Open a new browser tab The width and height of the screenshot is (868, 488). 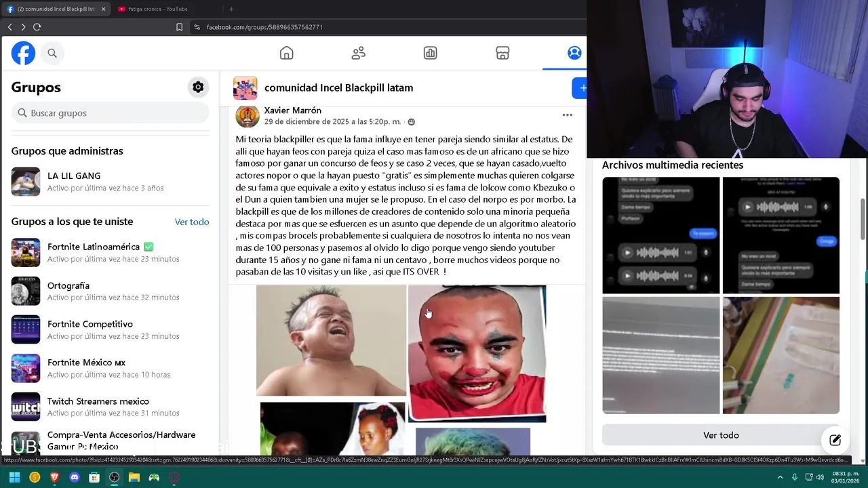[x=231, y=9]
